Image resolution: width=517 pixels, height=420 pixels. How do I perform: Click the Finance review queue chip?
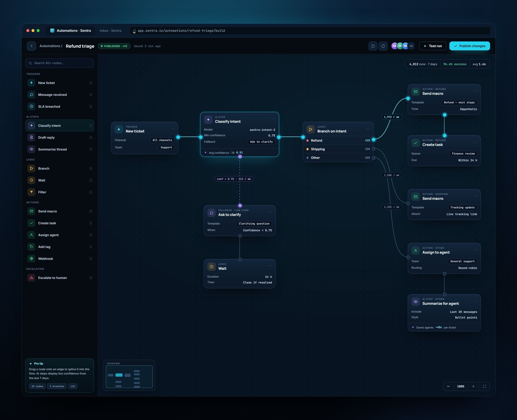coord(463,154)
